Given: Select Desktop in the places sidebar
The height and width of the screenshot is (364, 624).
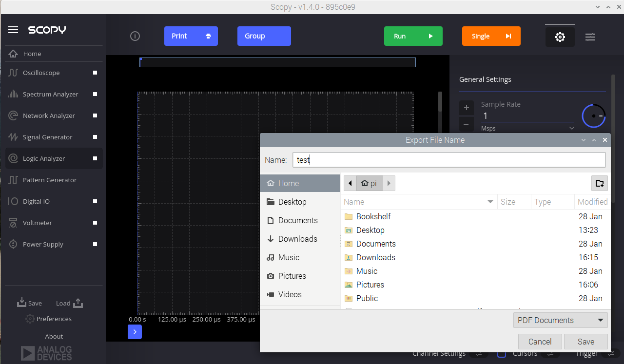Looking at the screenshot, I should pos(300,202).
